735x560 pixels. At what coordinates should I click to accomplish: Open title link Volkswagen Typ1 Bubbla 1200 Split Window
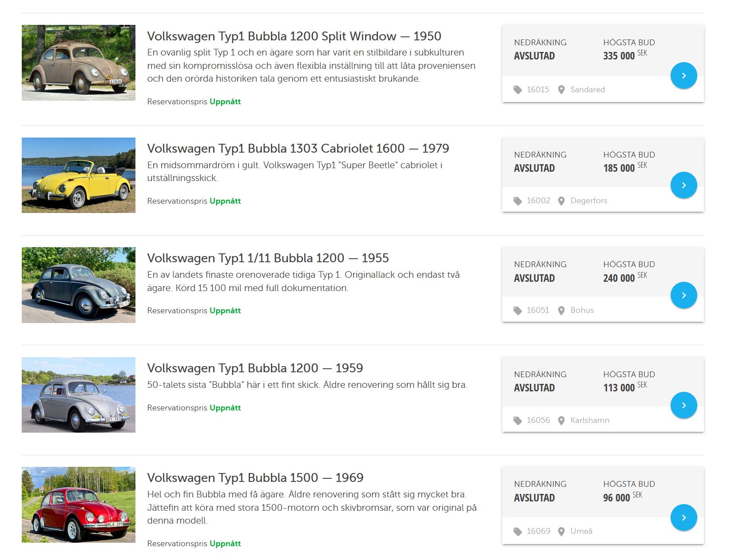coord(294,36)
